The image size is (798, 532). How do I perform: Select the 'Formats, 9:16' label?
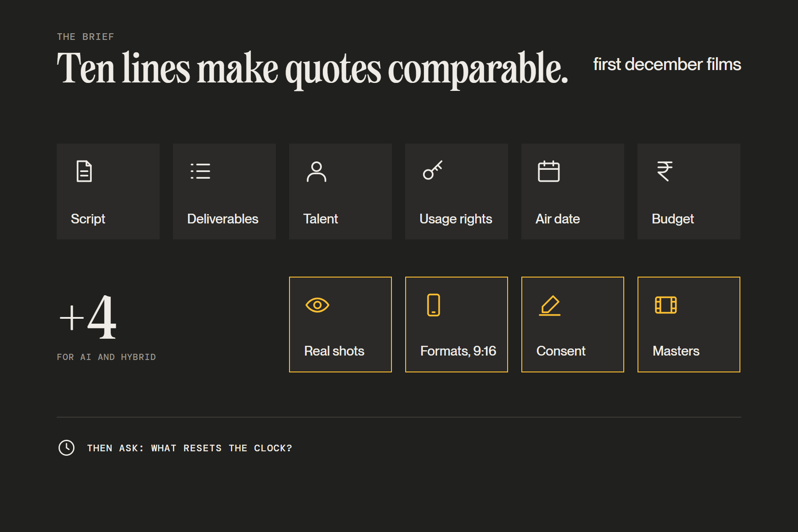[458, 351]
